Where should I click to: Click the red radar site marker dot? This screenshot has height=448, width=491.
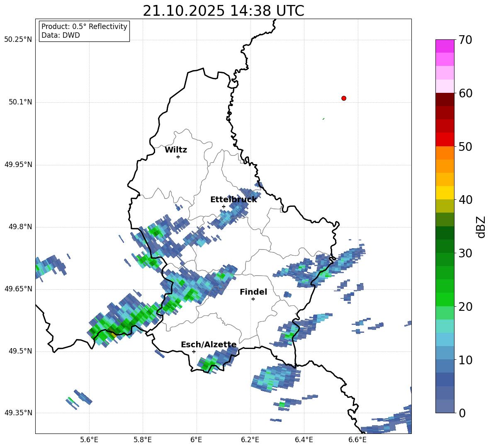(344, 98)
